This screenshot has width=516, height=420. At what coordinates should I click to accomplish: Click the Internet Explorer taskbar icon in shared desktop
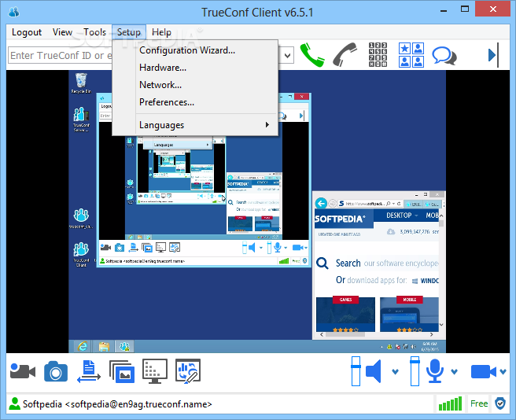[83, 346]
